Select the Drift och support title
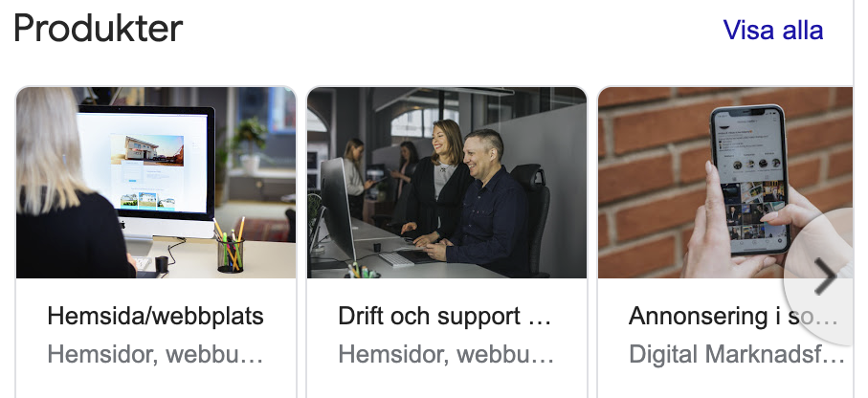The width and height of the screenshot is (868, 398). [444, 317]
